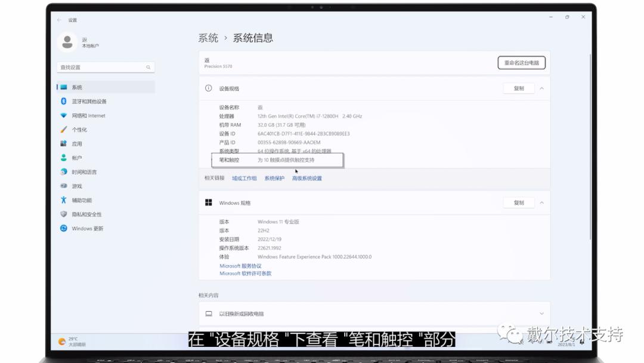Click the Find a setting search box
Viewport: 644px width, 363px height.
105,67
